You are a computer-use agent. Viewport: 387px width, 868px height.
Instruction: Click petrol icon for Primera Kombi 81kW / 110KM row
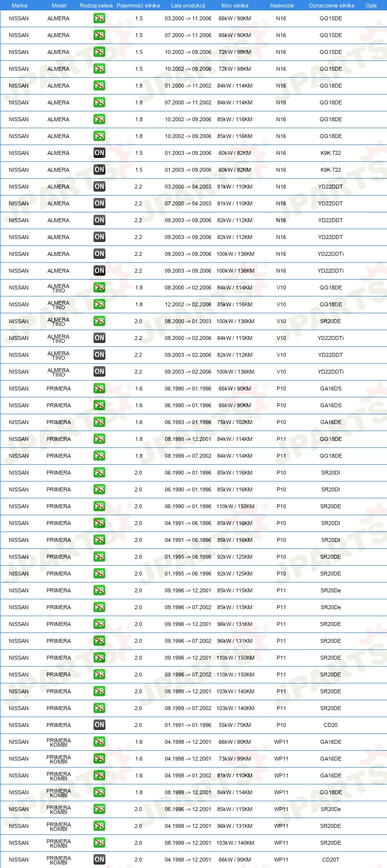(x=99, y=775)
